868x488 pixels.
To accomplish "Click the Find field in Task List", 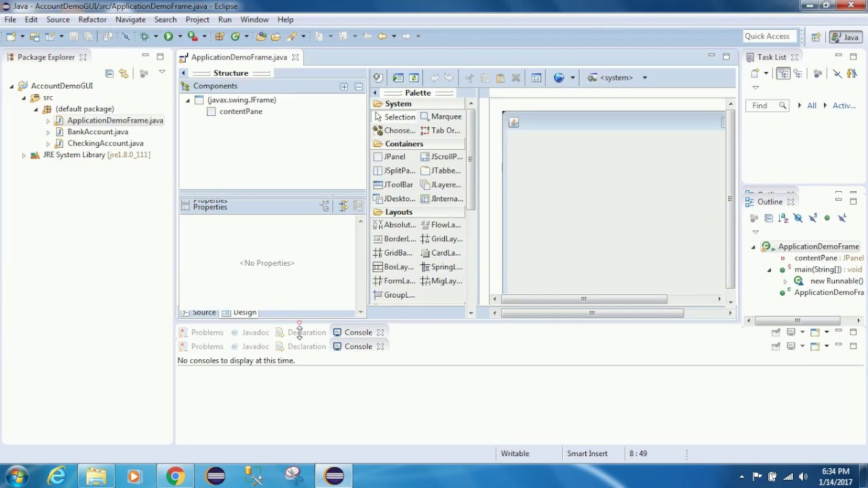I will 768,106.
